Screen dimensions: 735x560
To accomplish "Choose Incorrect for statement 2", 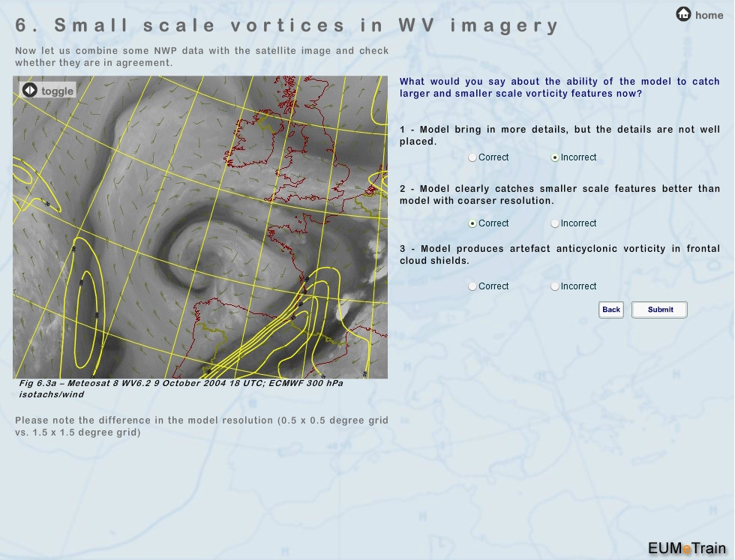I will 555,223.
